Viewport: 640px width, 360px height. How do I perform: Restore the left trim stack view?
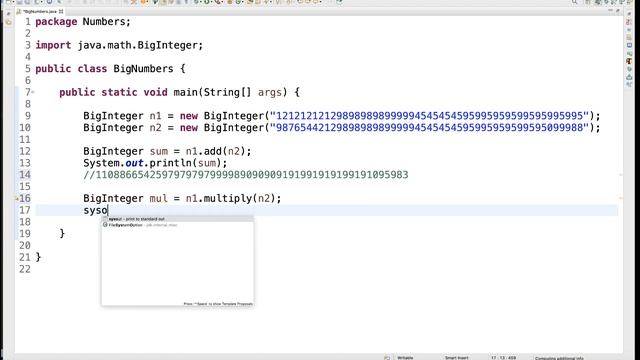pos(8,14)
